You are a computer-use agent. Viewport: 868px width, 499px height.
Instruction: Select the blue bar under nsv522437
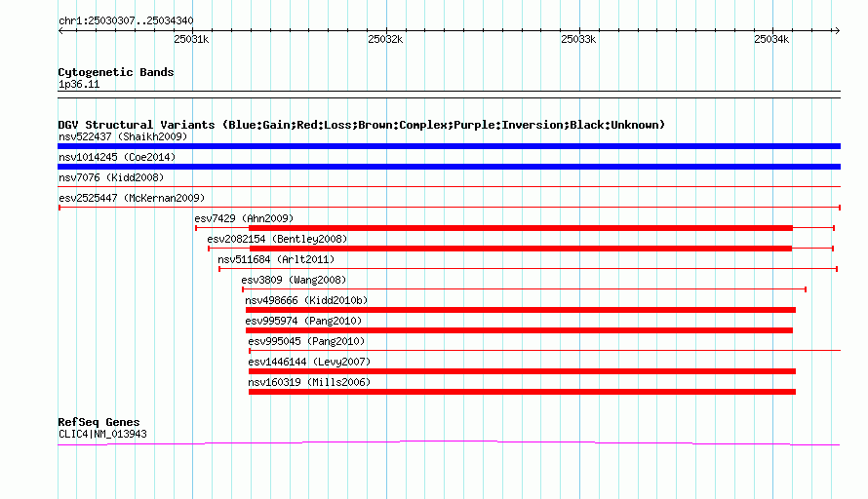pyautogui.click(x=449, y=146)
